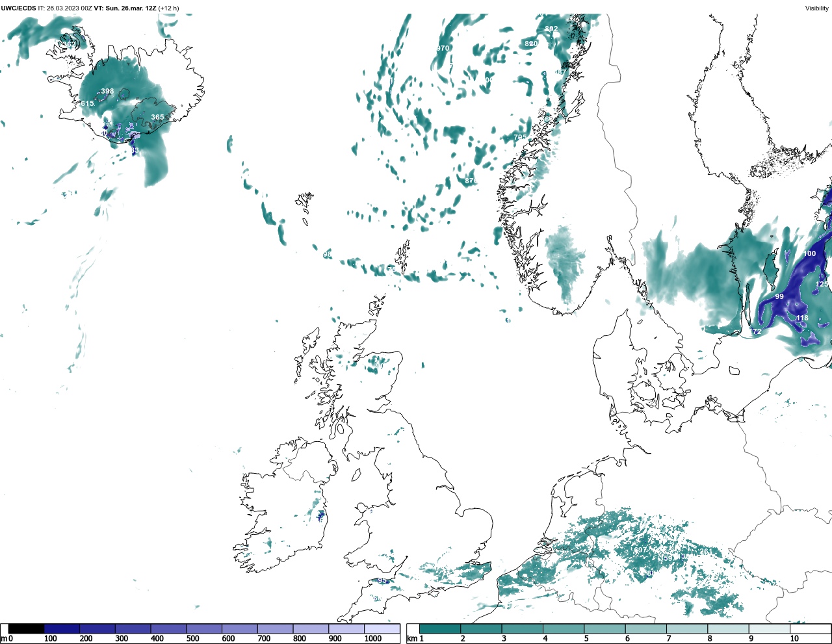This screenshot has width=832, height=644.
Task: Click the '125' value near the right edge
Action: tap(822, 285)
